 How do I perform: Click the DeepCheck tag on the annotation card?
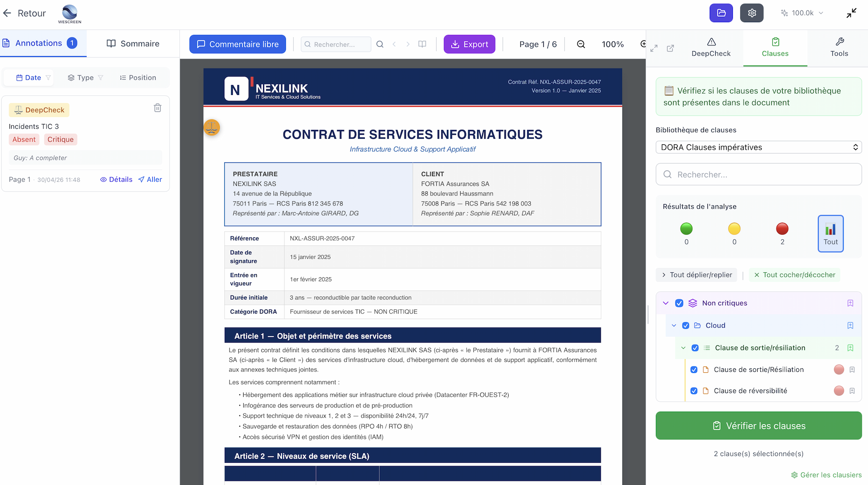(x=39, y=110)
